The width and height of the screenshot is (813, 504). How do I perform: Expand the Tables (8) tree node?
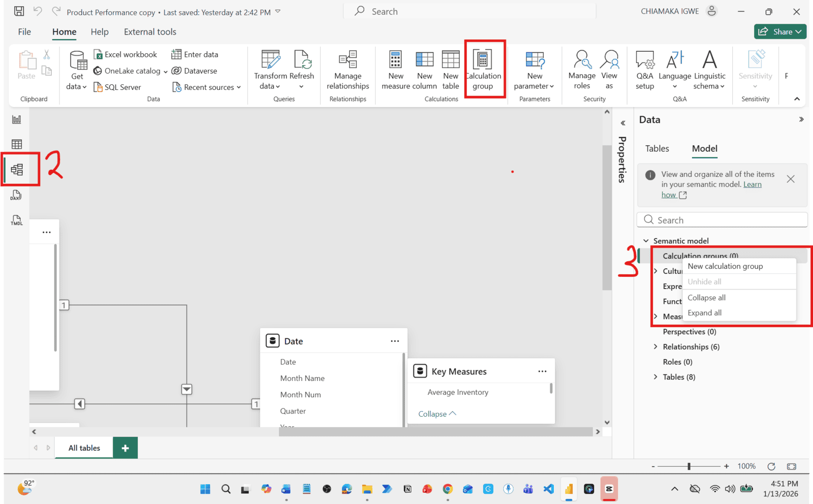[x=655, y=377]
